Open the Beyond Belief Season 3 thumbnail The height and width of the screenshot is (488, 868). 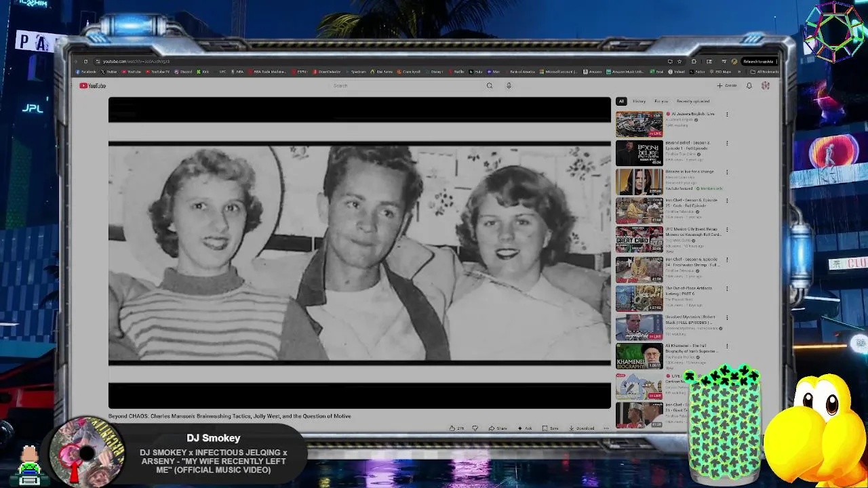click(x=639, y=152)
